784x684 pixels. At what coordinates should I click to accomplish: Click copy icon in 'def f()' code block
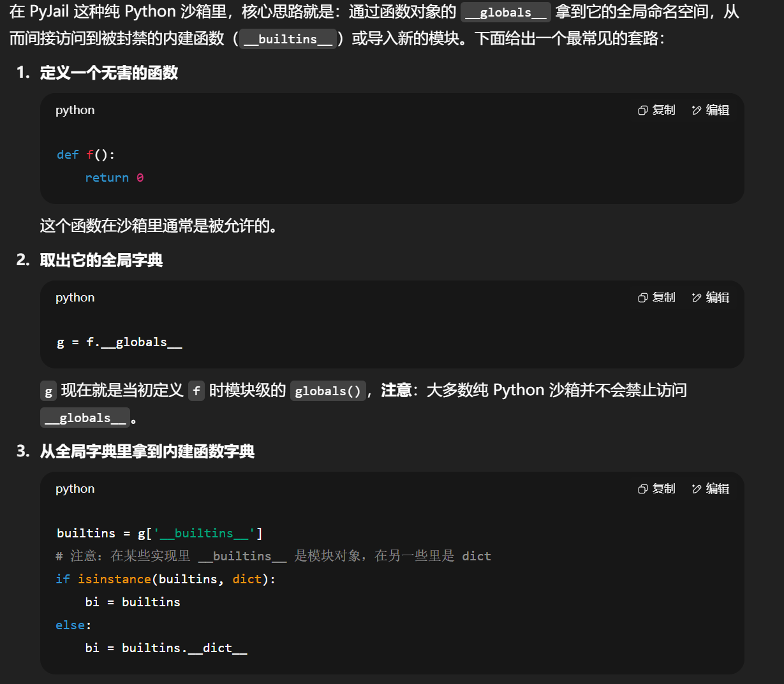(x=642, y=110)
